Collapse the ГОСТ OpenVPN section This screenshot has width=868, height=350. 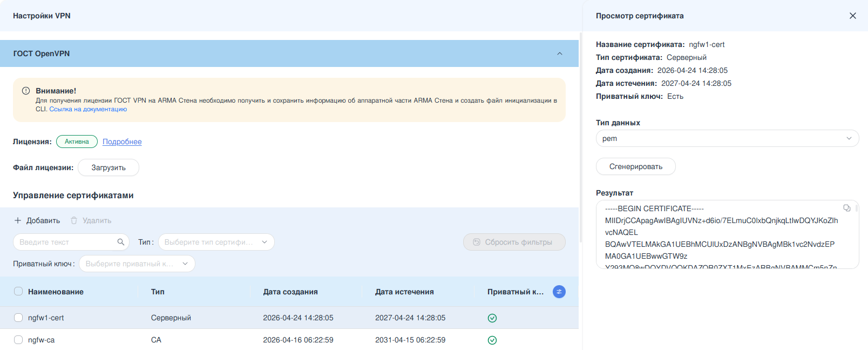point(560,53)
